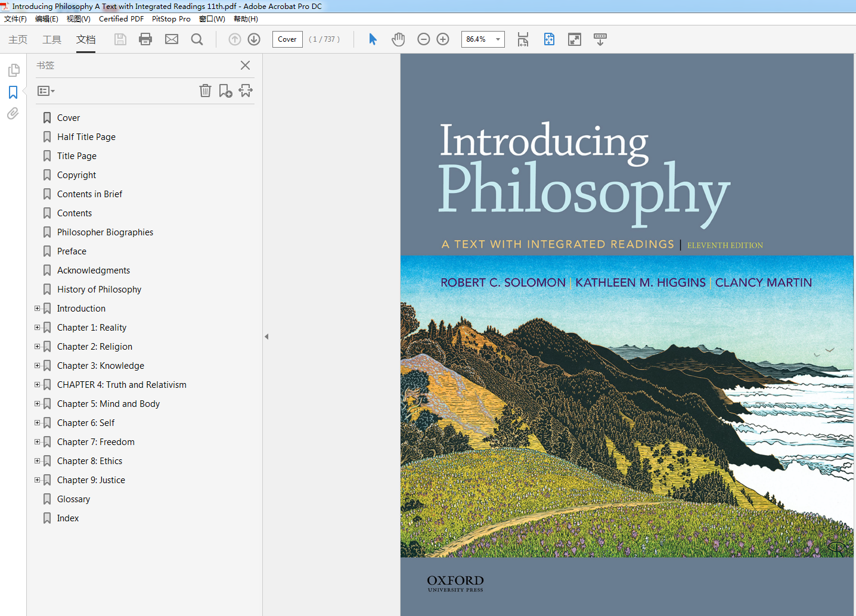Delete selected bookmark trash icon

pos(205,91)
